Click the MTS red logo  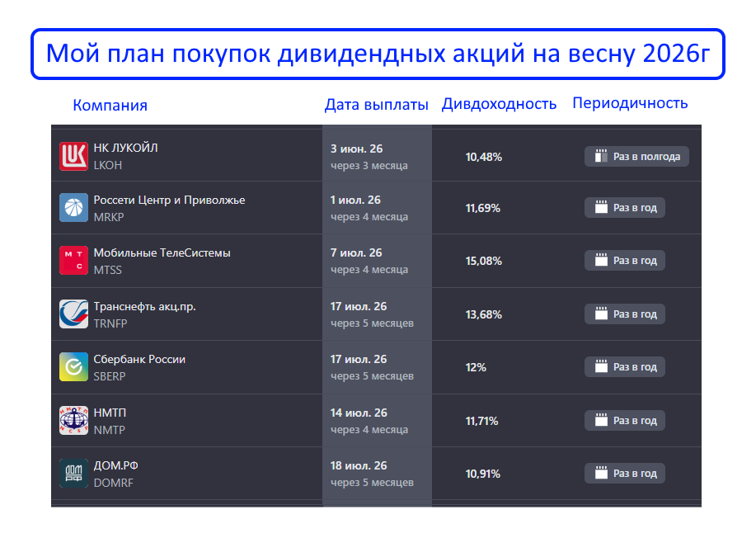[x=73, y=261]
